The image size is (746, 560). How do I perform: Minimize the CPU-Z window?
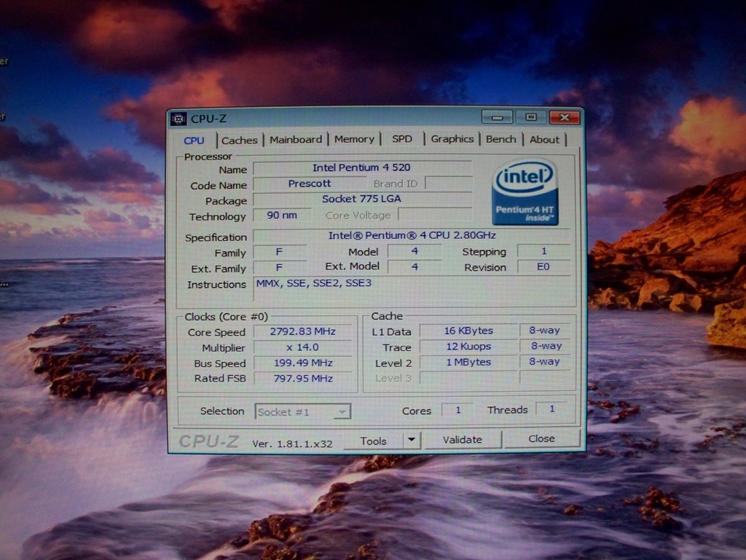pos(497,117)
